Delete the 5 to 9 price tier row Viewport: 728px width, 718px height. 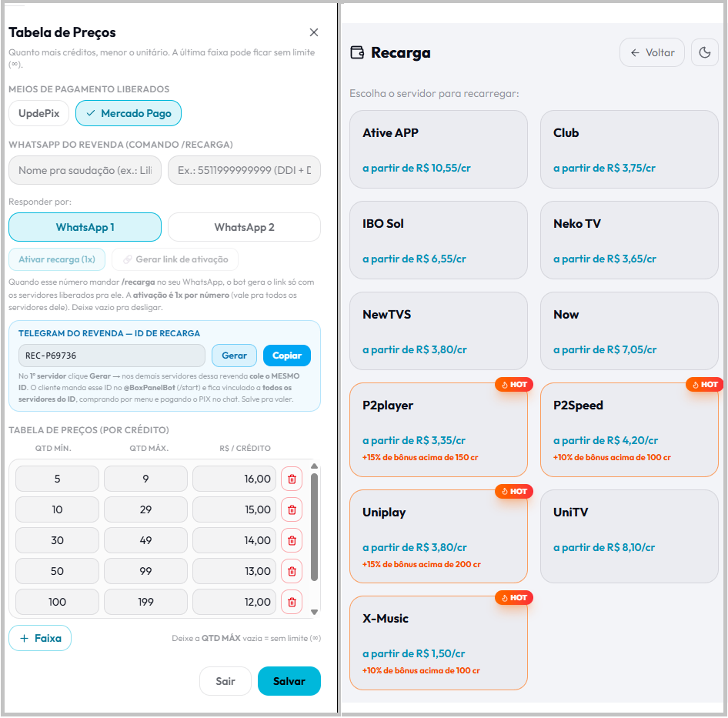pyautogui.click(x=292, y=479)
